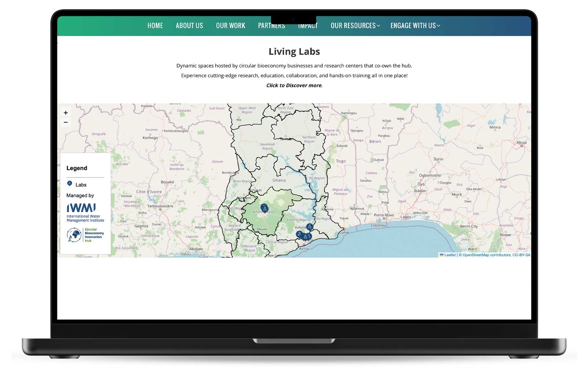Open the Partners page
This screenshot has height=368, width=588.
[271, 26]
